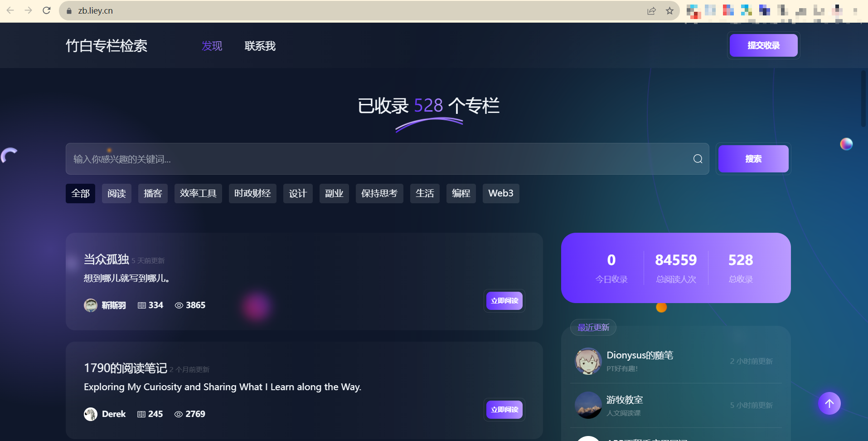This screenshot has height=441, width=868.
Task: Click the PT好有趣! subtitle
Action: (622, 368)
